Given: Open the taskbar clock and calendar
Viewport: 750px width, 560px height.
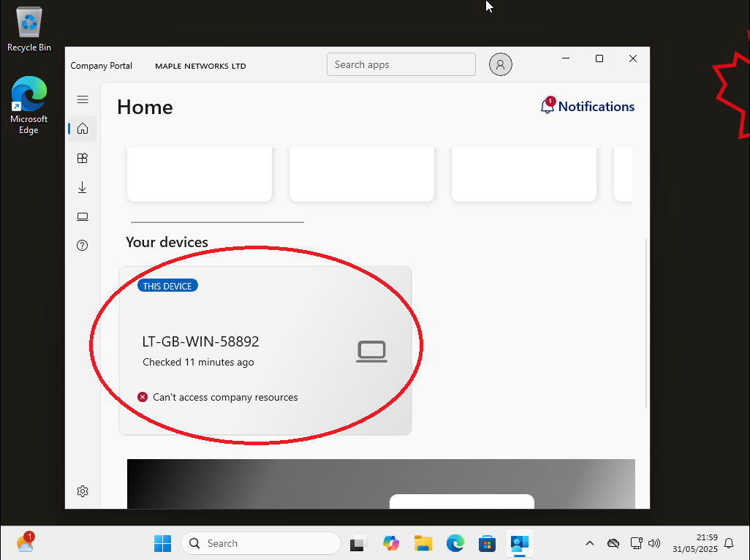Looking at the screenshot, I should click(x=696, y=543).
